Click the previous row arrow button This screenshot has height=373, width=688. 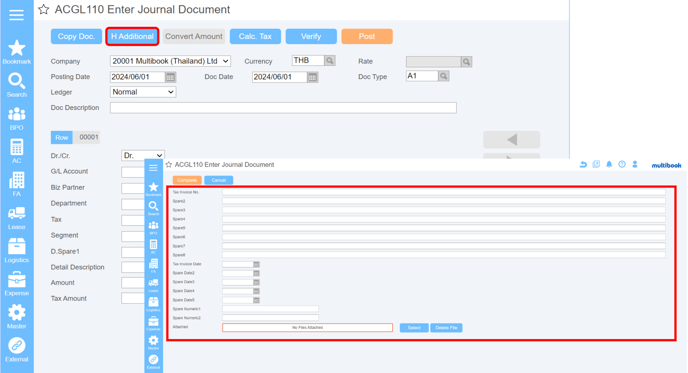tap(512, 140)
